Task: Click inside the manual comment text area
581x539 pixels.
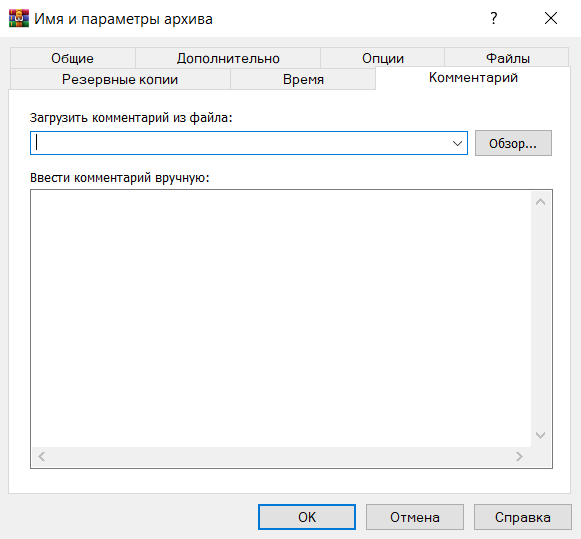Action: pos(281,319)
